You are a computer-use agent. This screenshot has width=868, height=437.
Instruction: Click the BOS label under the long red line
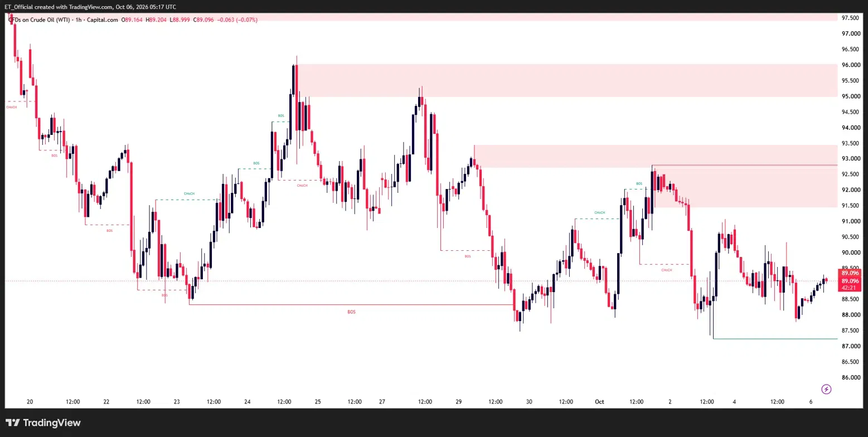point(351,312)
